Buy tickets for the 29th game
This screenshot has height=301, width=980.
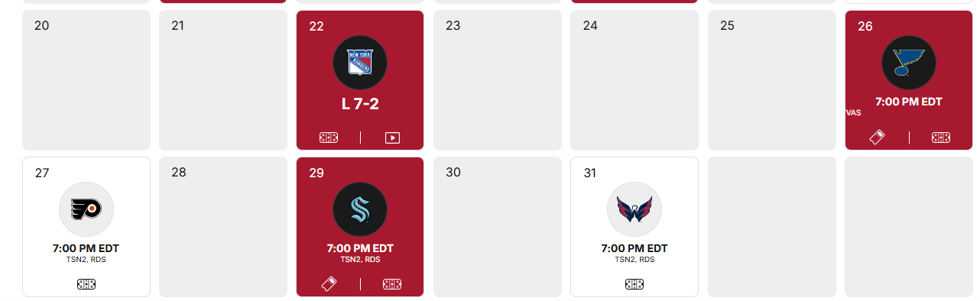point(329,284)
